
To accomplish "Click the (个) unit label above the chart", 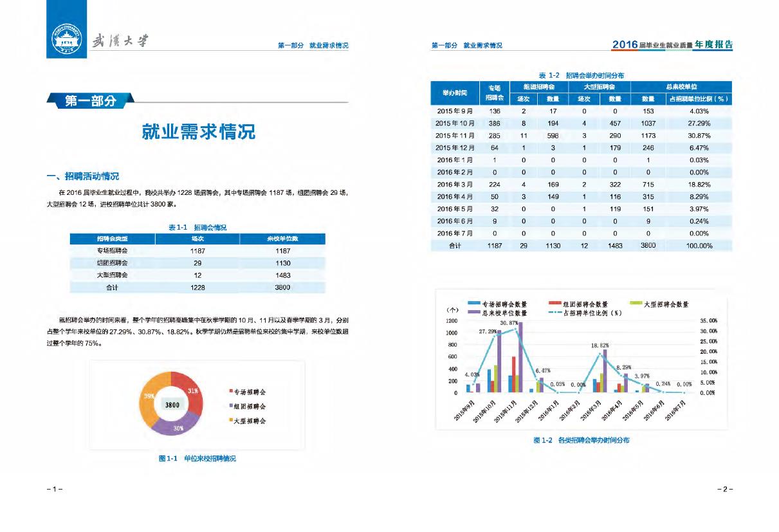I will (x=452, y=310).
